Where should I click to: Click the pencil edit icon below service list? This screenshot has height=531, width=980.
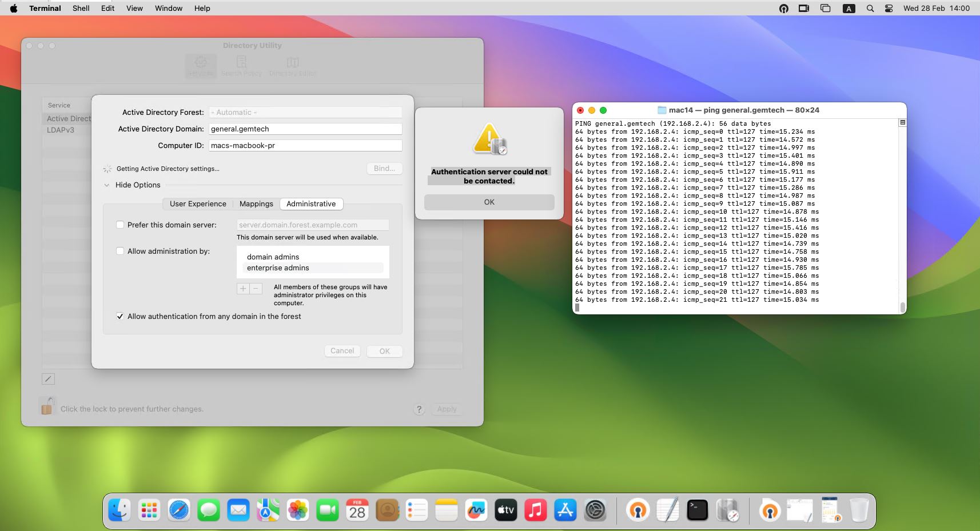point(48,379)
